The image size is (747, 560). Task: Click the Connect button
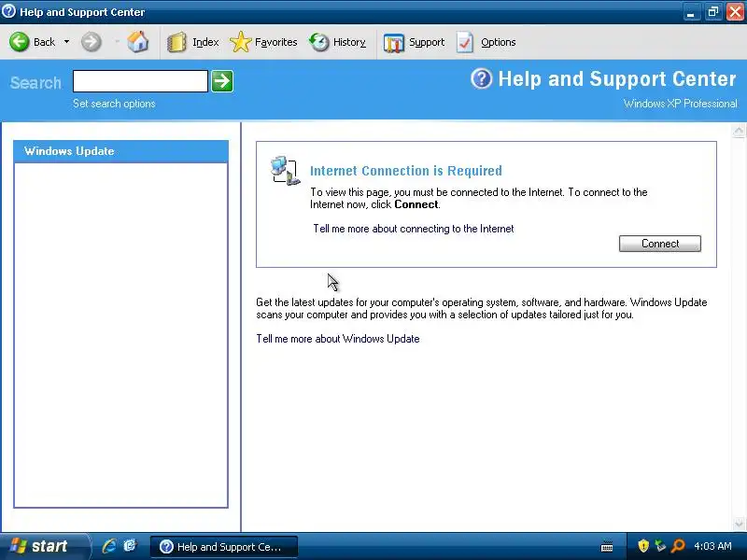coord(660,244)
